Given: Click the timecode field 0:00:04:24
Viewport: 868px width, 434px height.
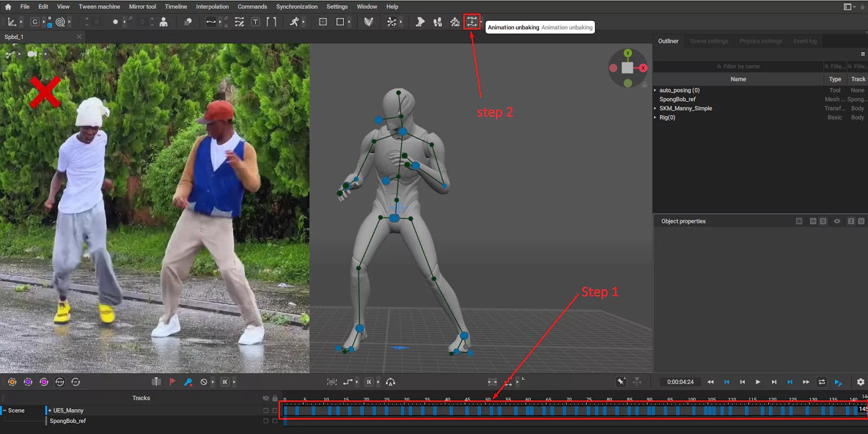Looking at the screenshot, I should (680, 382).
